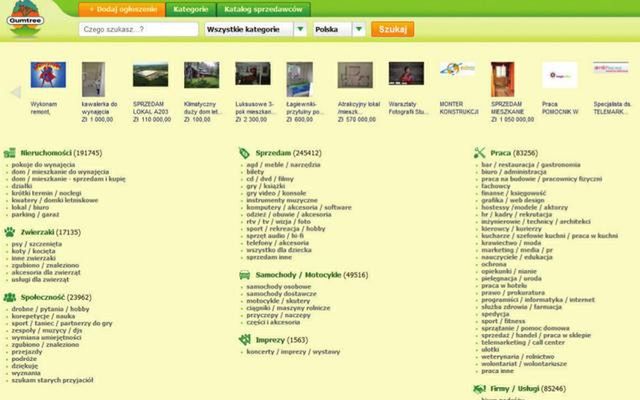Open the Imprezy category heading
The width and height of the screenshot is (640, 400).
point(270,340)
